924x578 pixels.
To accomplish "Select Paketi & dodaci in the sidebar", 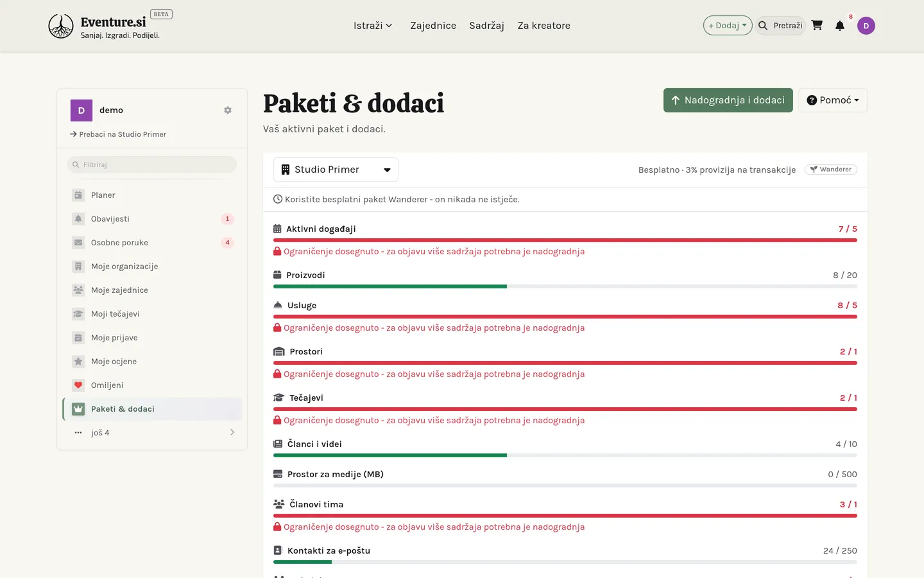I will tap(153, 409).
